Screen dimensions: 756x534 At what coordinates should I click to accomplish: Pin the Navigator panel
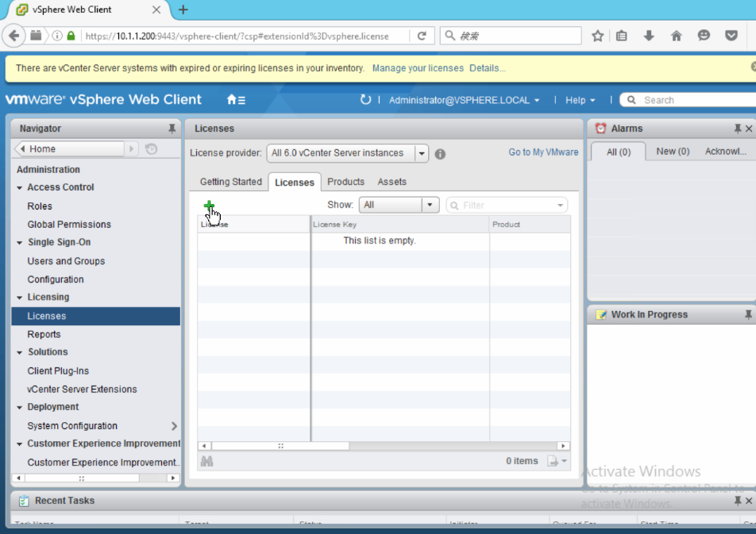coord(172,129)
